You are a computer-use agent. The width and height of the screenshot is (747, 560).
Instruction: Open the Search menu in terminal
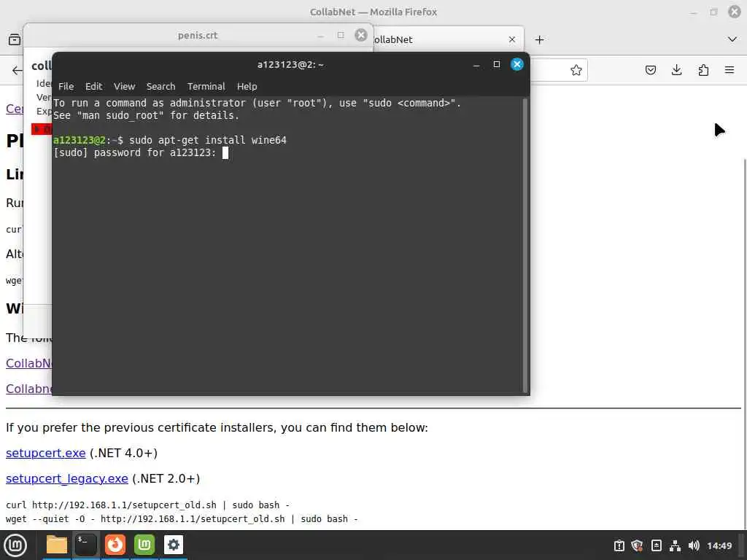[x=160, y=86]
